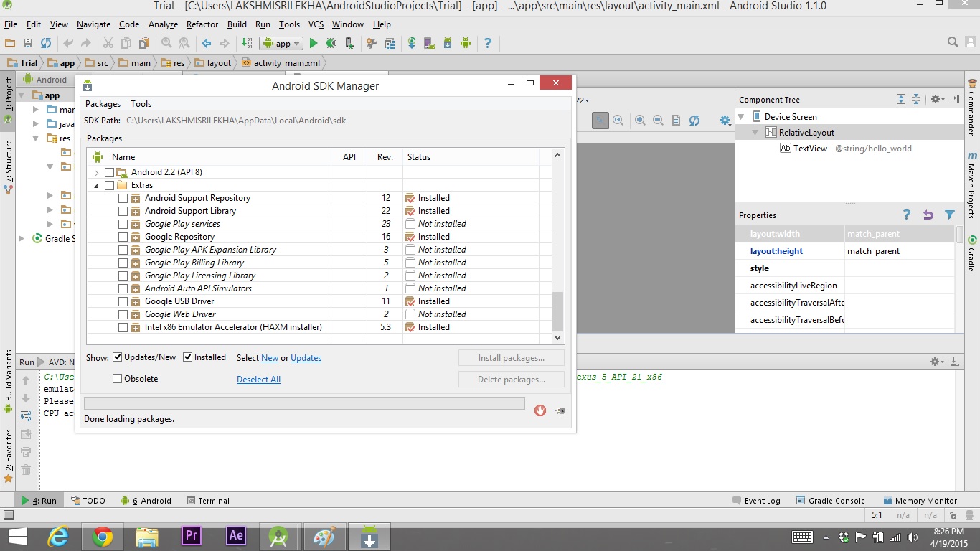Collapse all in Component Tree
The height and width of the screenshot is (551, 980).
coord(916,99)
